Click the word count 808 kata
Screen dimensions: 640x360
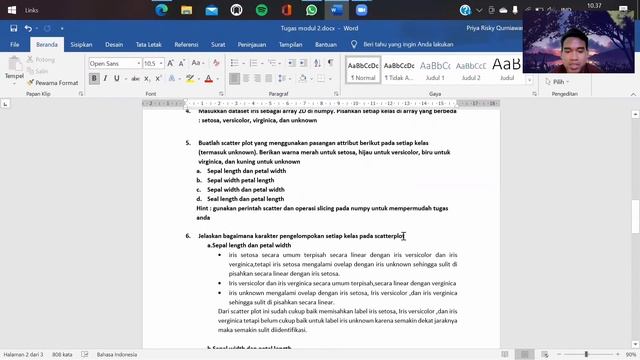(62, 354)
